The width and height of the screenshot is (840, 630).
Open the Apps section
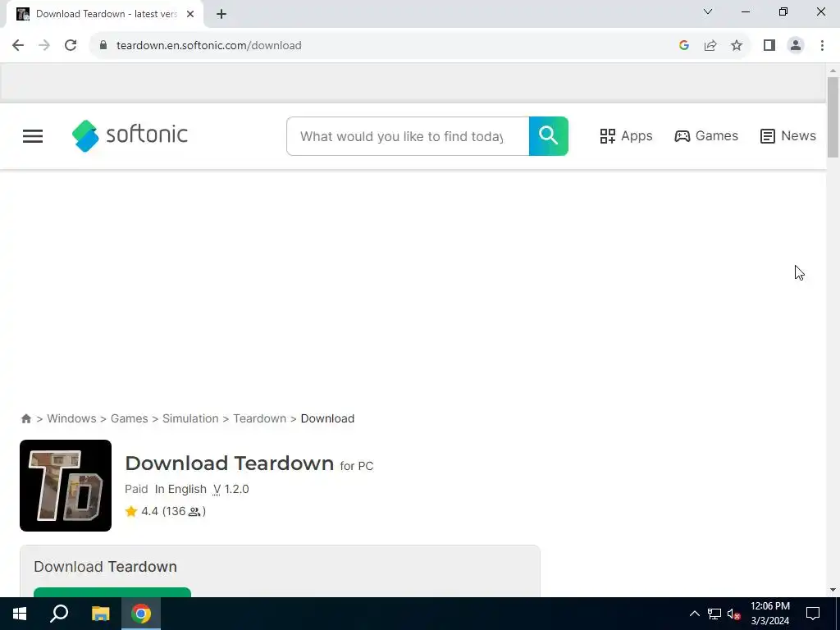pos(626,136)
